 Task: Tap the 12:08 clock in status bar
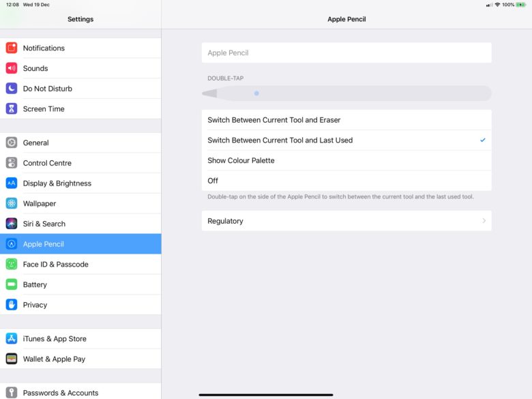12,5
